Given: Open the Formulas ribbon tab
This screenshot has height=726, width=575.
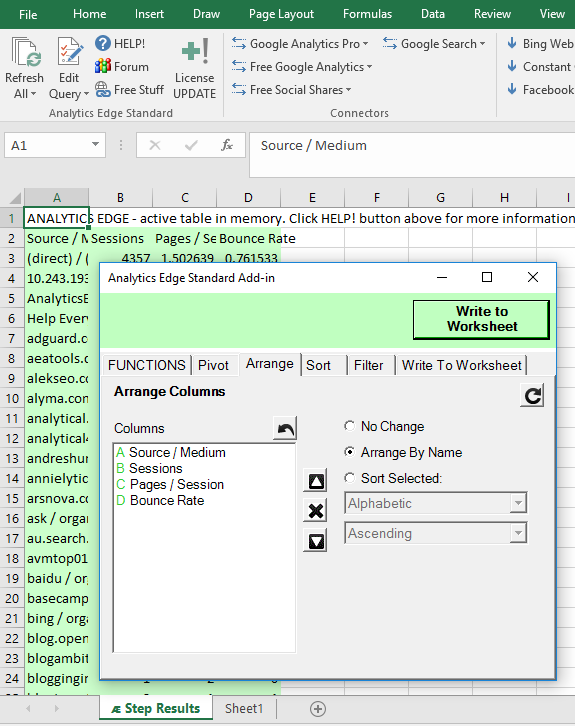Looking at the screenshot, I should point(368,14).
